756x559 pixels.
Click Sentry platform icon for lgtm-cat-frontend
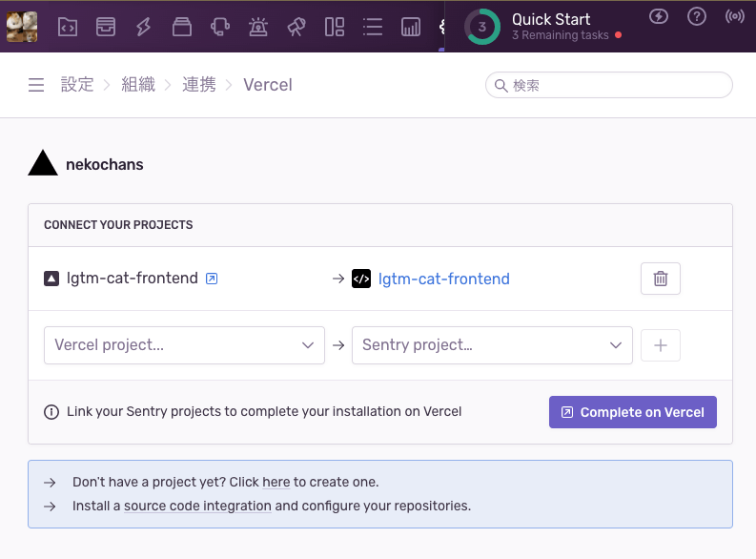pyautogui.click(x=361, y=279)
